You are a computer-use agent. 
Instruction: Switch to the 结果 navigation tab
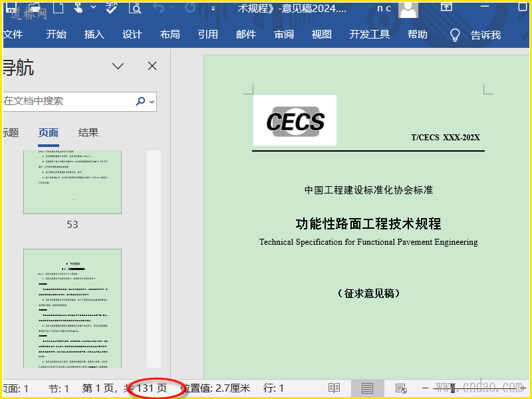(x=88, y=132)
